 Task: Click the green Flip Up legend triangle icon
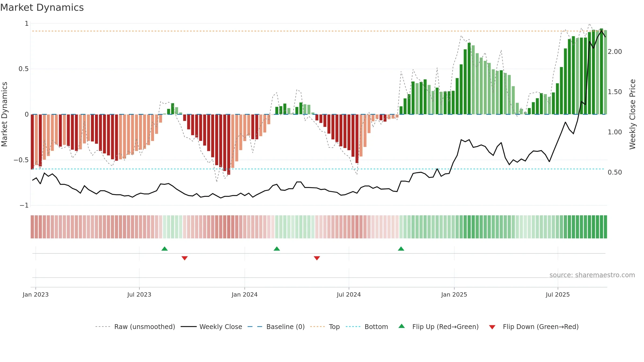click(402, 326)
